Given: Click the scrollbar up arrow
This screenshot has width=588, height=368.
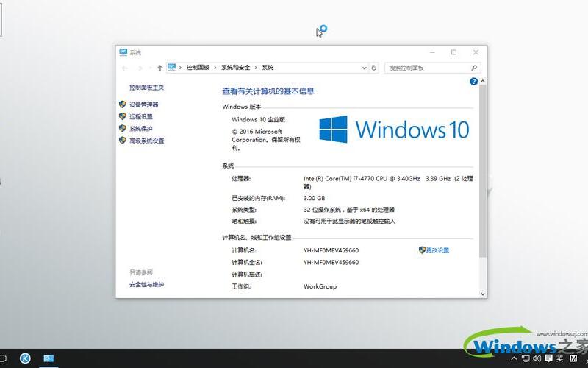Looking at the screenshot, I should [483, 81].
